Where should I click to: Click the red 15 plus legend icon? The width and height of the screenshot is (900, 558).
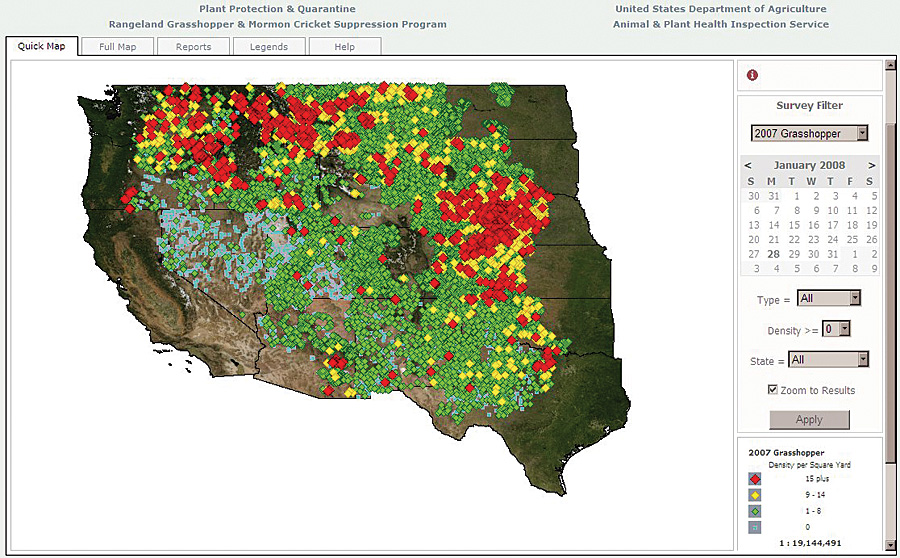point(755,479)
